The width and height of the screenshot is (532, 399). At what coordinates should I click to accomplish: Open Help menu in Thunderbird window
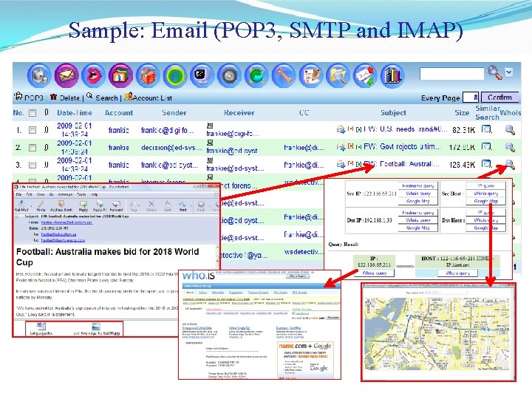coord(95,195)
